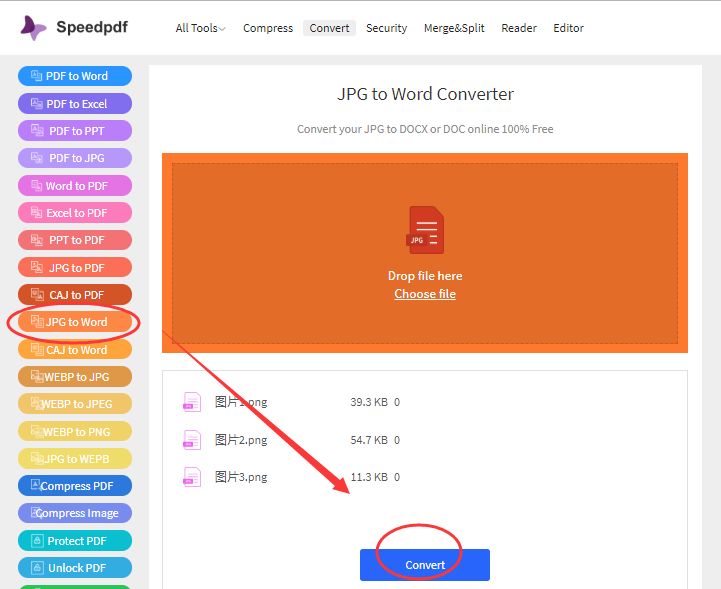Viewport: 721px width, 589px height.
Task: Click the 39.3 KB file size
Action: [369, 402]
